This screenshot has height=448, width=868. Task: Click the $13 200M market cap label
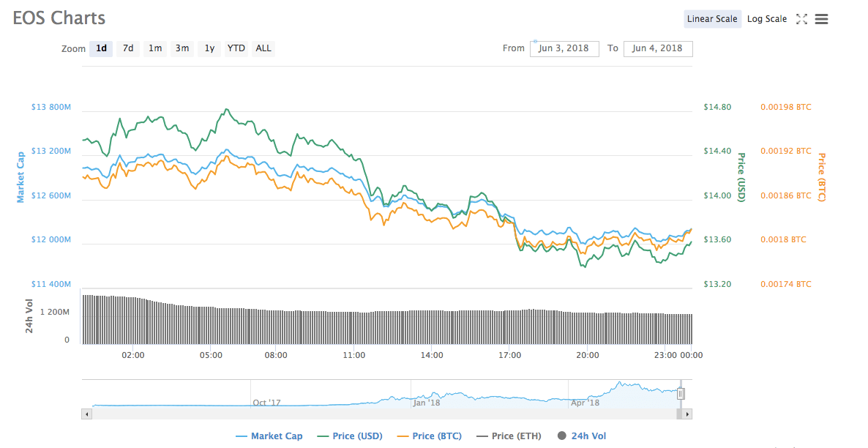coord(51,152)
